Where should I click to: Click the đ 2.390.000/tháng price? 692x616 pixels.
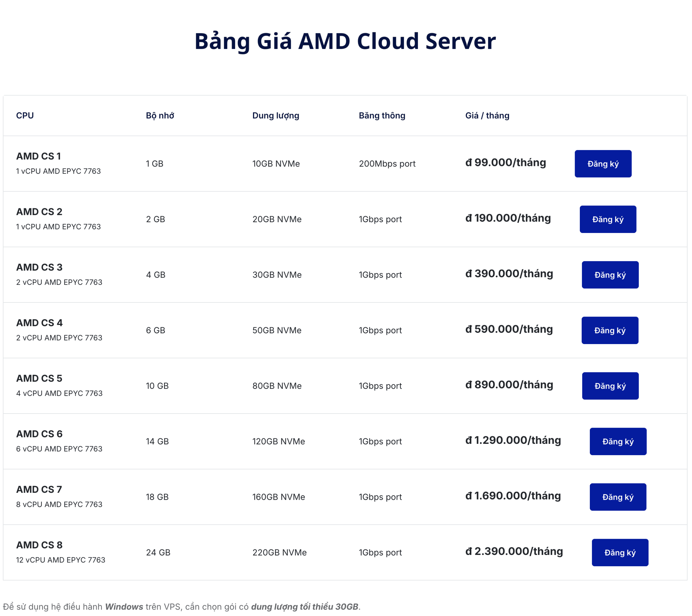point(514,551)
